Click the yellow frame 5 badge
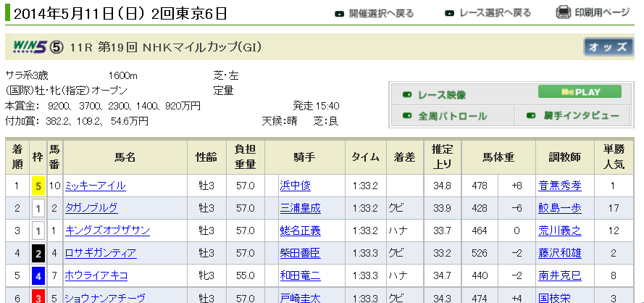644x303 pixels. (x=38, y=186)
